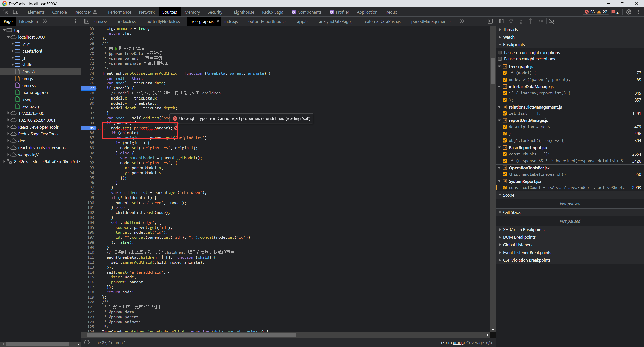This screenshot has height=347, width=644.
Task: Click the inspect element picker icon
Action: [x=6, y=12]
